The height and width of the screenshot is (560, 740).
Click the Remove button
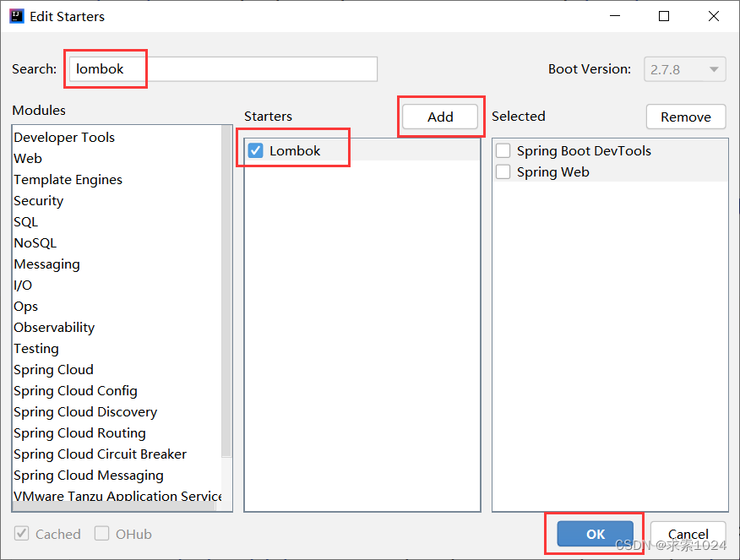[x=686, y=117]
